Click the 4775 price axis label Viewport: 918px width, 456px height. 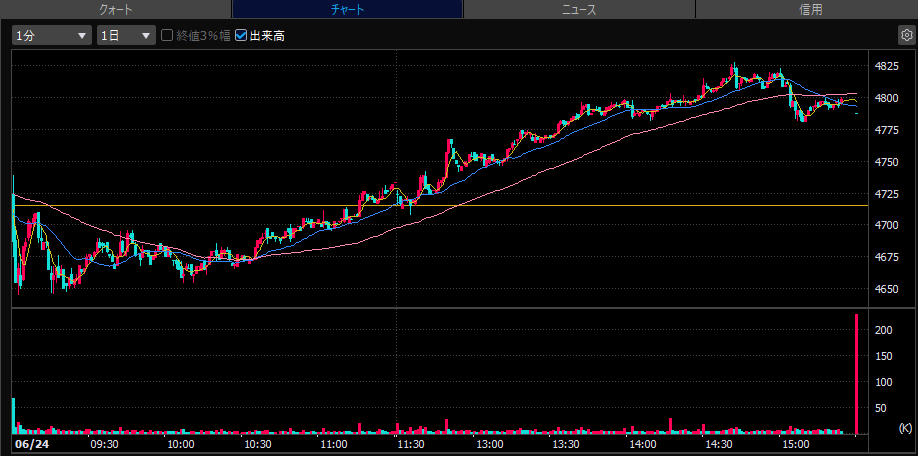pos(886,129)
